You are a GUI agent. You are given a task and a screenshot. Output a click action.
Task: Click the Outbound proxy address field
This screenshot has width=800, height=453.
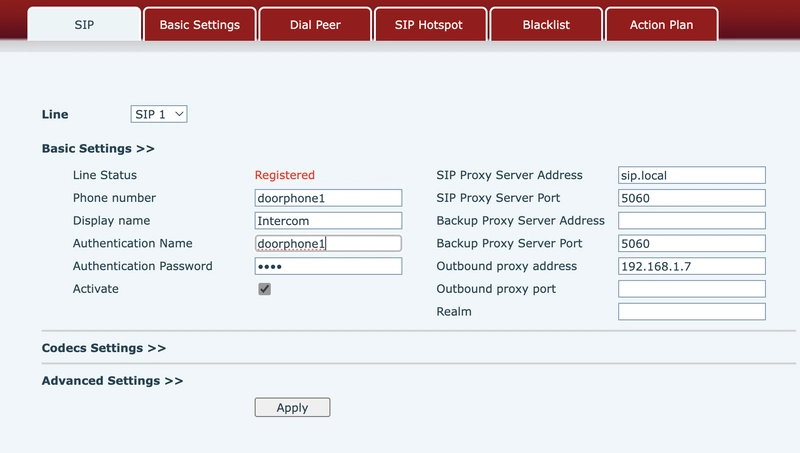pyautogui.click(x=692, y=266)
